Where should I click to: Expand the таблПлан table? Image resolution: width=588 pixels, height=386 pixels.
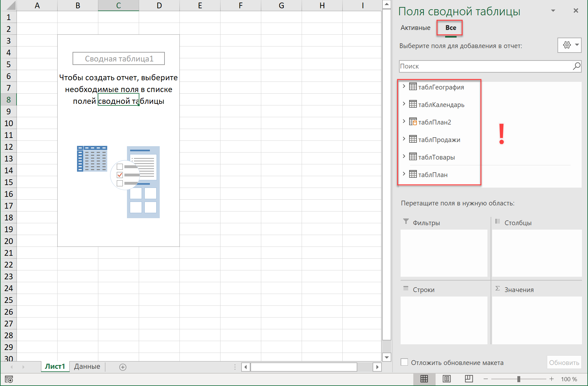(x=404, y=174)
